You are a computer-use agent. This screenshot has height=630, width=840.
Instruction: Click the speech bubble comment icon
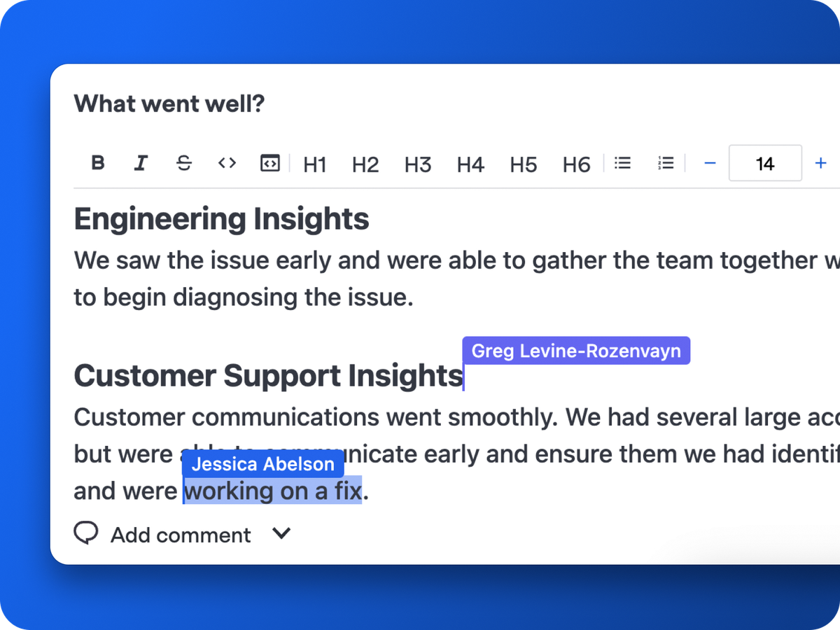pos(86,534)
